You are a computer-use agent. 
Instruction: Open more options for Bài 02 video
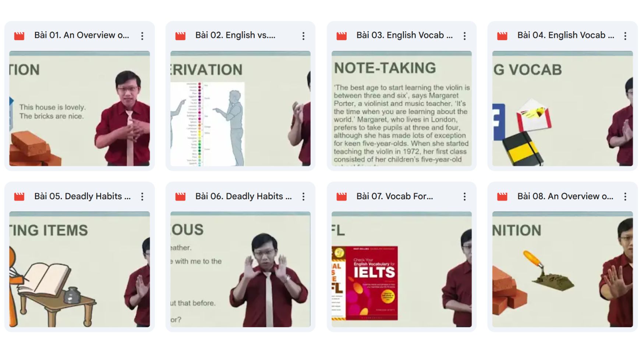[303, 36]
